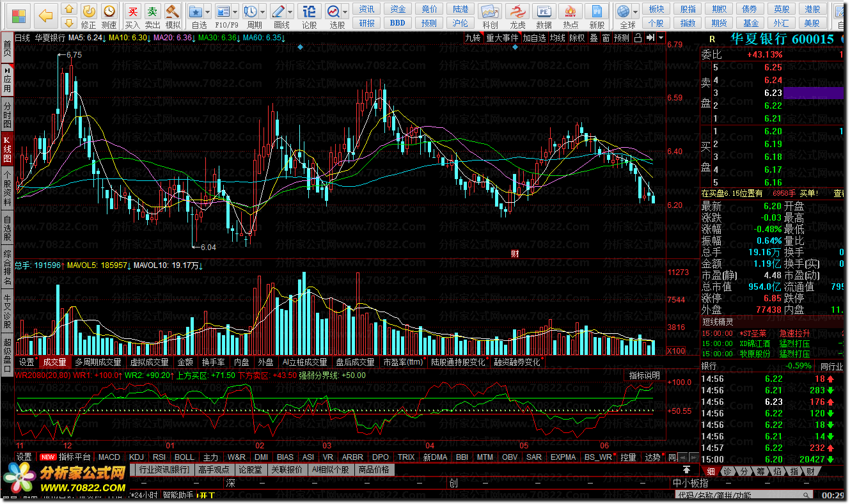Open the 数据 PE data icon
This screenshot has height=504, width=850.
[544, 15]
